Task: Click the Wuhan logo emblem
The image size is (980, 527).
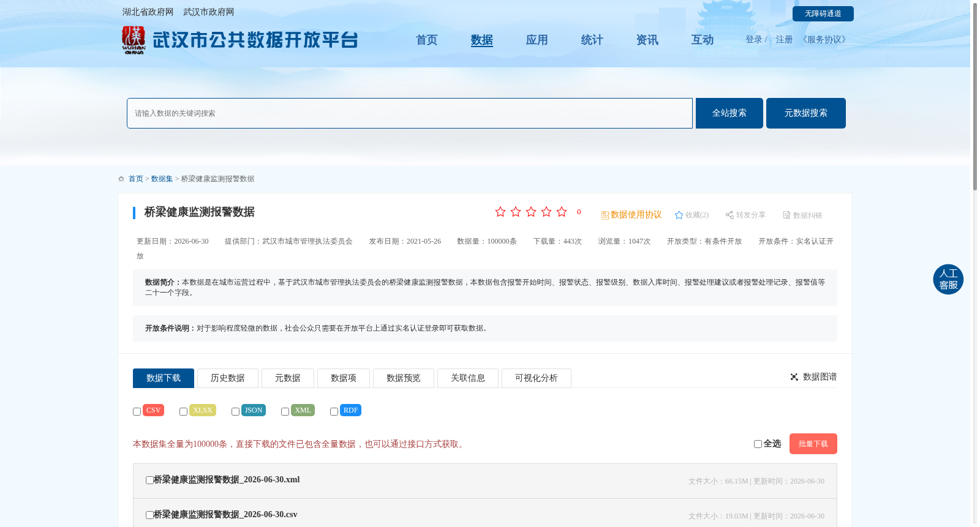Action: (134, 40)
